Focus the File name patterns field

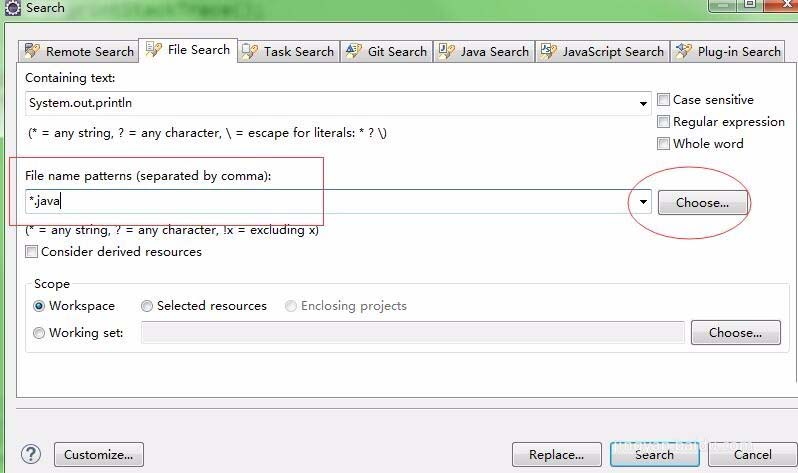(330, 202)
